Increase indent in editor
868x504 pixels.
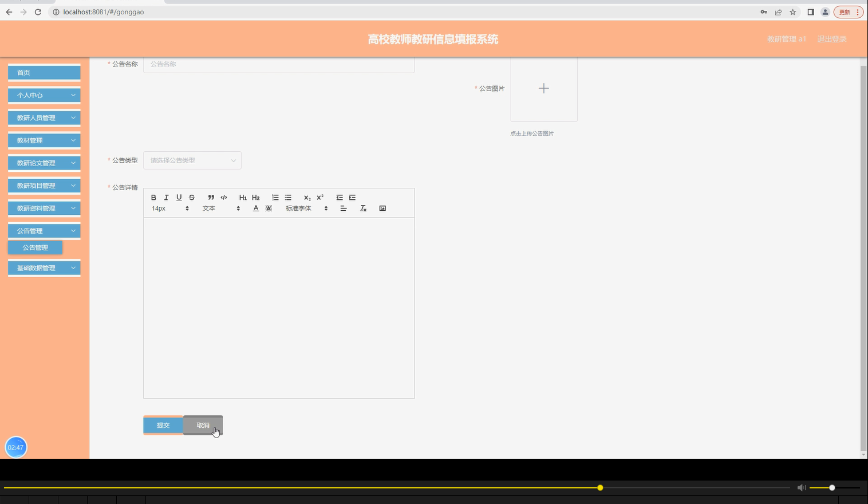pyautogui.click(x=352, y=198)
